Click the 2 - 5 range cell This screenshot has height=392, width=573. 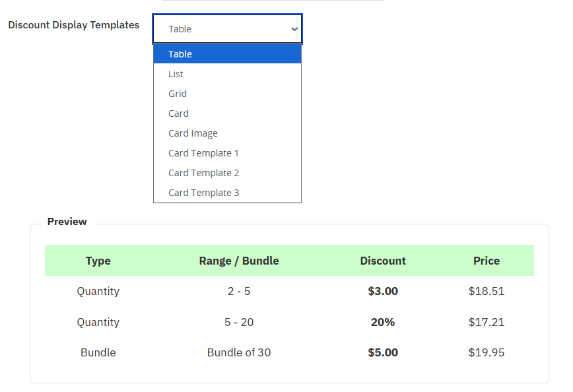[239, 291]
